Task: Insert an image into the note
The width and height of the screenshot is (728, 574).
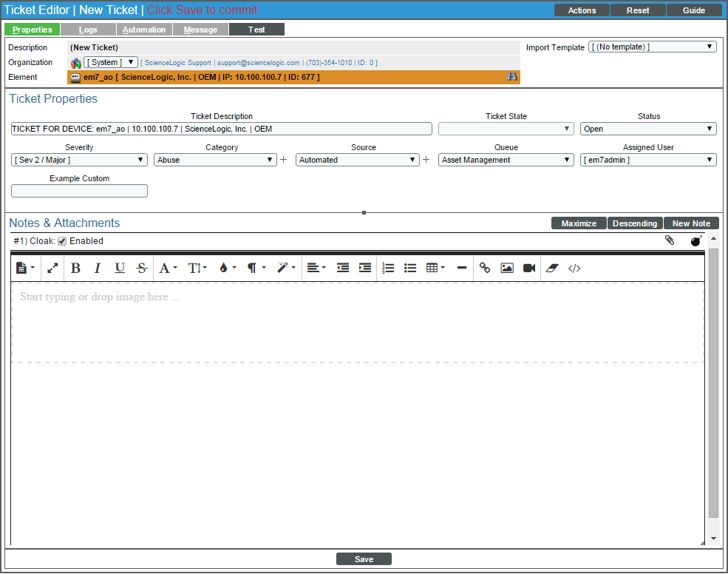Action: [506, 268]
